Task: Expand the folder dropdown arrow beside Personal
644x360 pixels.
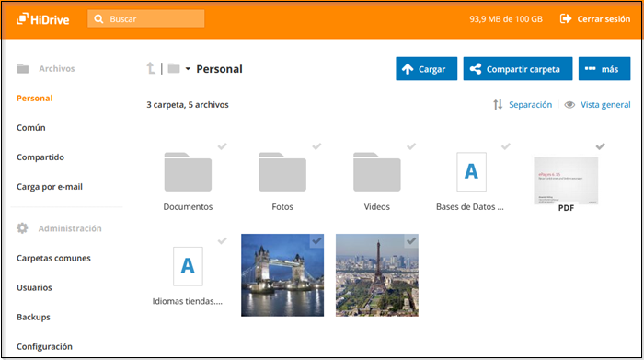Action: click(188, 69)
